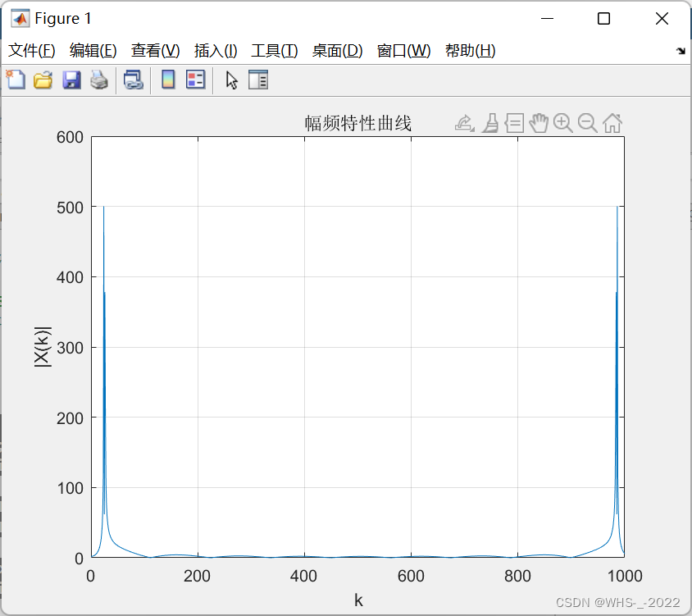This screenshot has height=616, width=692.
Task: Click y-axis tick label 500
Action: click(x=70, y=208)
